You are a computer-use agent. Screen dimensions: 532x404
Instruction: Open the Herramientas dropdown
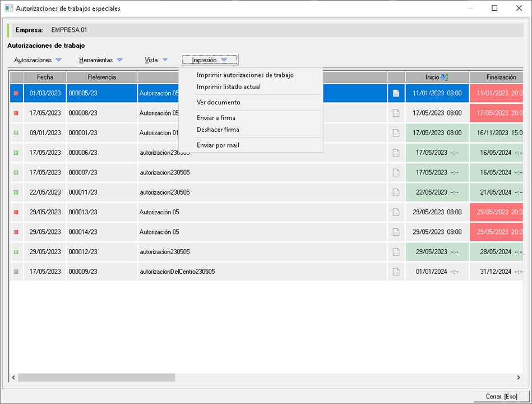[x=100, y=60]
